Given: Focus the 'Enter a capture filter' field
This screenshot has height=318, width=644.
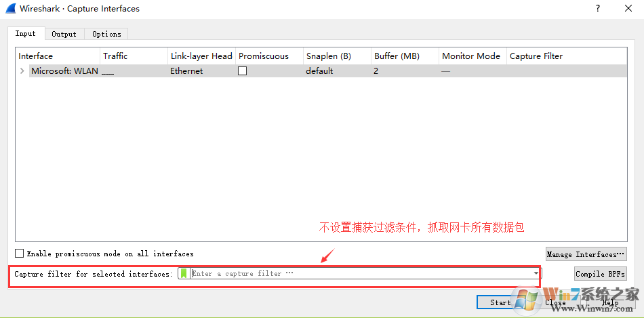Looking at the screenshot, I should (361, 273).
